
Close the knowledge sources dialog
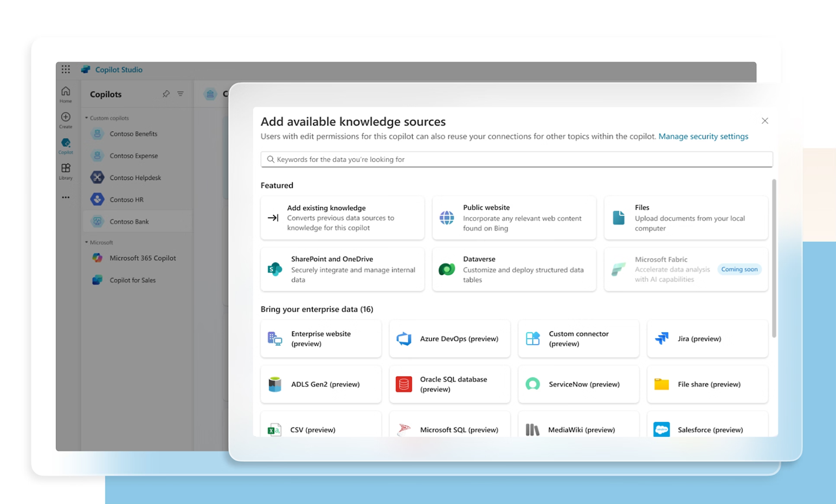click(x=765, y=121)
